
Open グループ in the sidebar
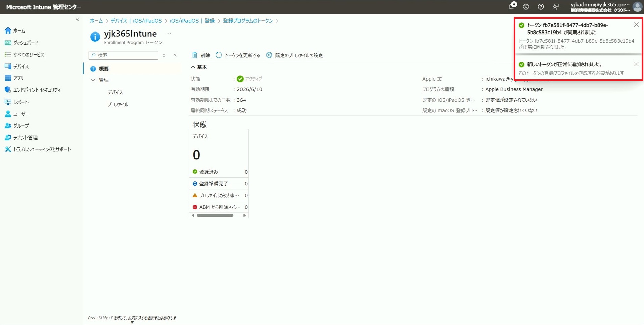point(17,126)
